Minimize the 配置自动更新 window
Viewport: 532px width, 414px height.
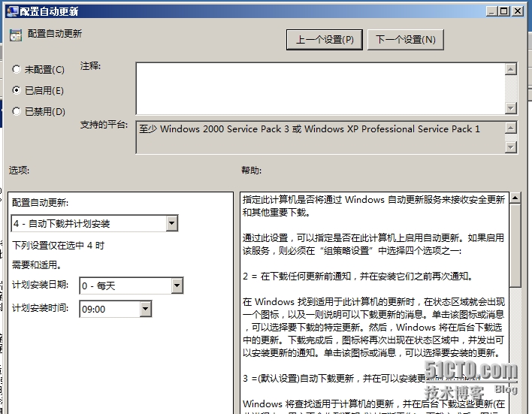(492, 11)
